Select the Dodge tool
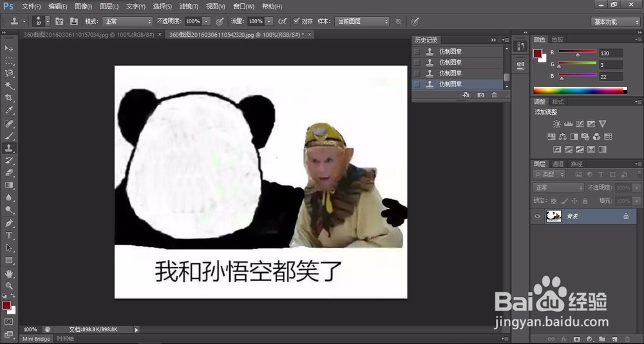 pyautogui.click(x=9, y=210)
